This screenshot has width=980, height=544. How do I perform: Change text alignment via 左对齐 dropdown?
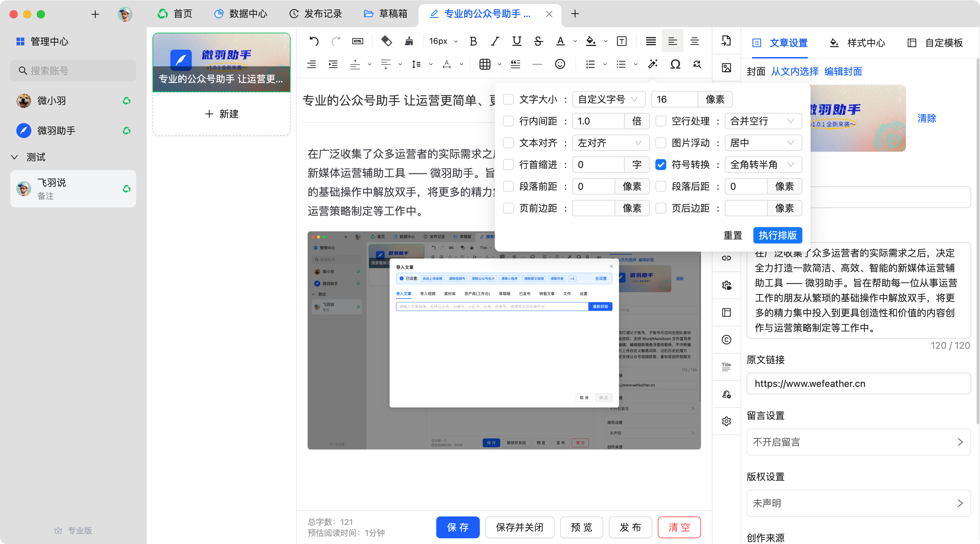click(610, 142)
